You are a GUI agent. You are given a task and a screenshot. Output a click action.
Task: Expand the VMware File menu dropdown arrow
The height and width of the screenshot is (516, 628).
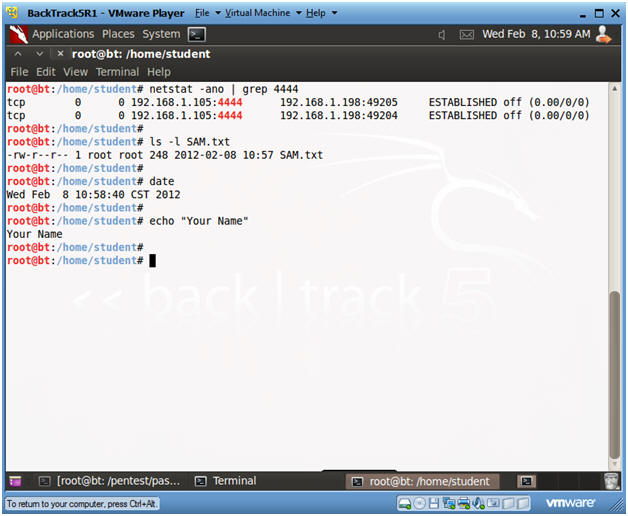(x=218, y=13)
